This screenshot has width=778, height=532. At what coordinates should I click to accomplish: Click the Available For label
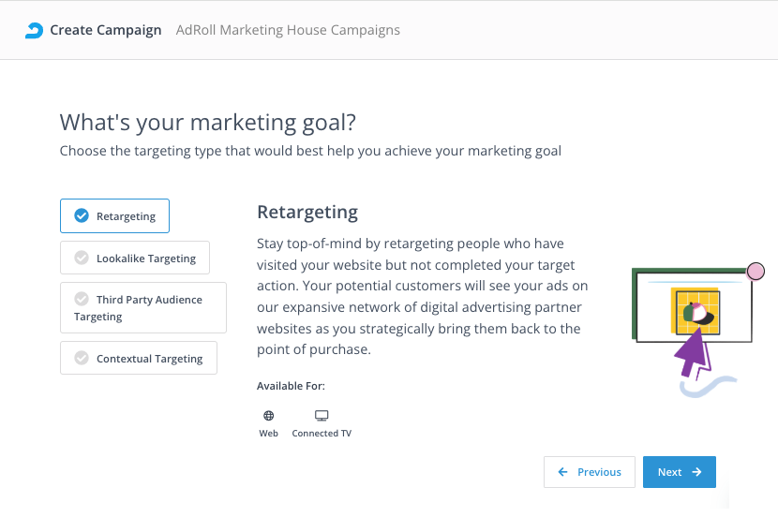pyautogui.click(x=291, y=386)
